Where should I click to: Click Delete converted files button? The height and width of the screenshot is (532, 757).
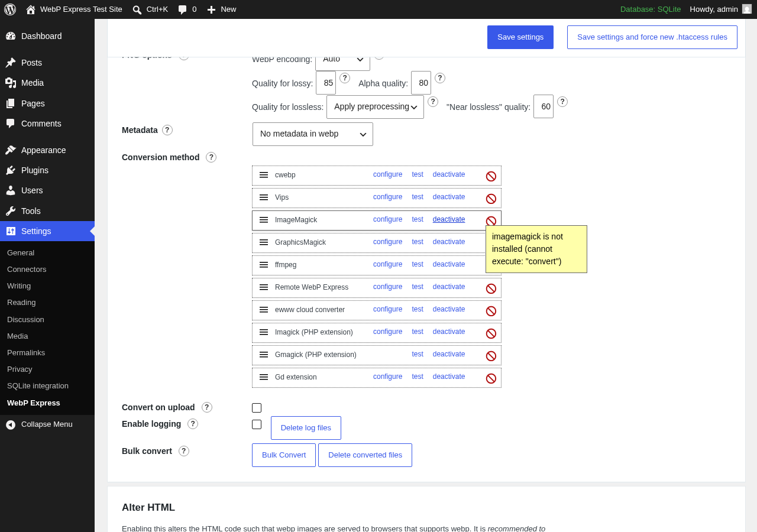click(365, 455)
